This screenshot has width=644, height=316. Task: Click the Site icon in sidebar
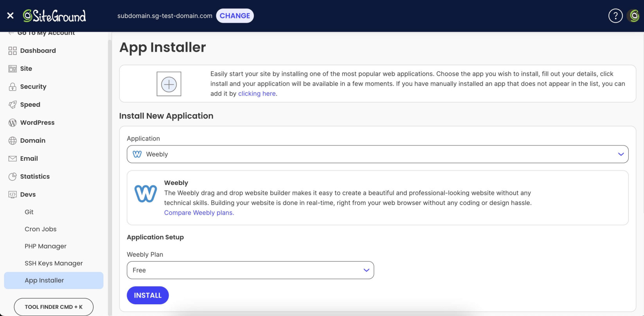click(13, 68)
